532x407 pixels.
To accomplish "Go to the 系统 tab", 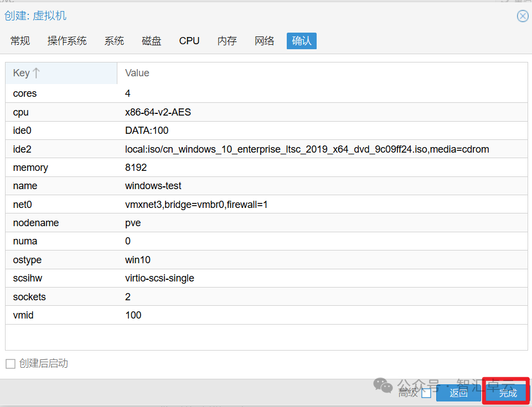I will coord(114,41).
